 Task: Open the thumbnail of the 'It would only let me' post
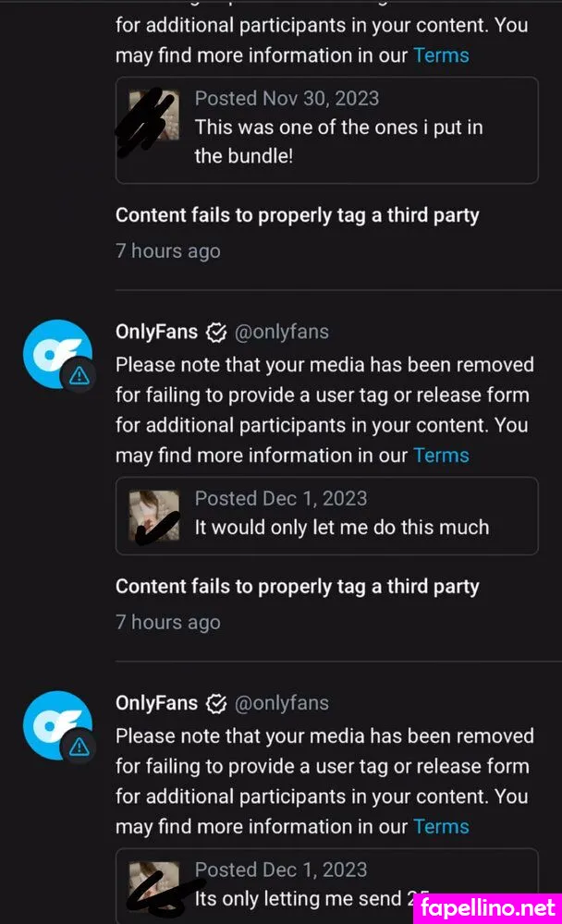point(154,515)
